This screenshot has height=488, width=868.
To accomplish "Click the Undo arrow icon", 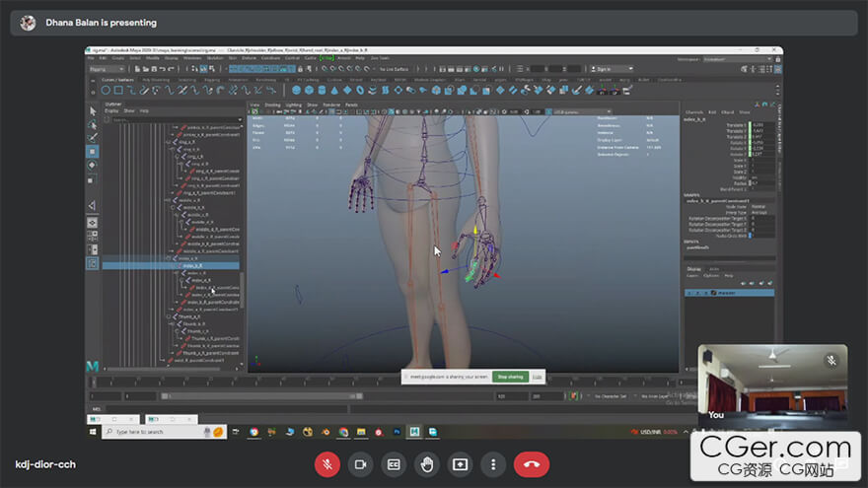I will coord(162,69).
